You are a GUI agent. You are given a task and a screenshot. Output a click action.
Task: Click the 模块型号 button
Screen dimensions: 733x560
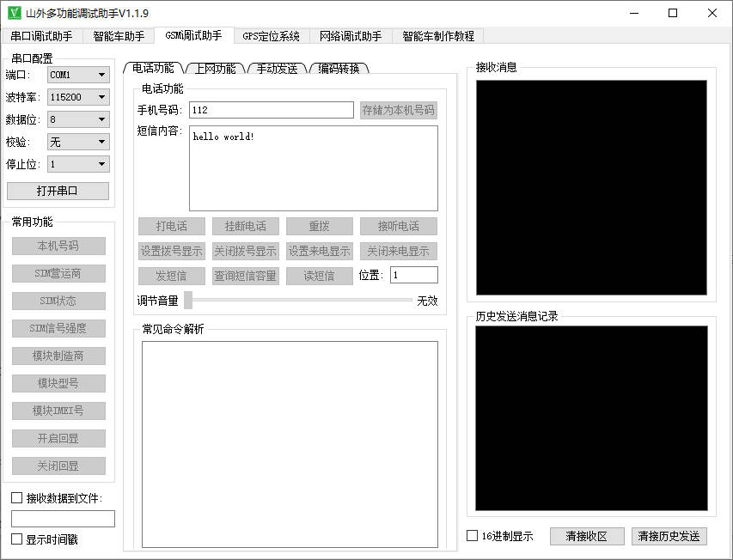pyautogui.click(x=58, y=383)
